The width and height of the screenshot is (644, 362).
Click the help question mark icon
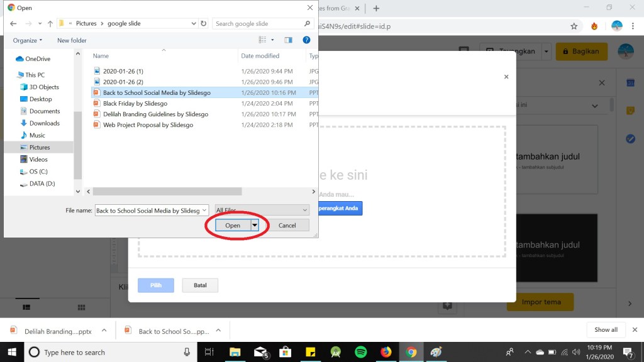[306, 40]
